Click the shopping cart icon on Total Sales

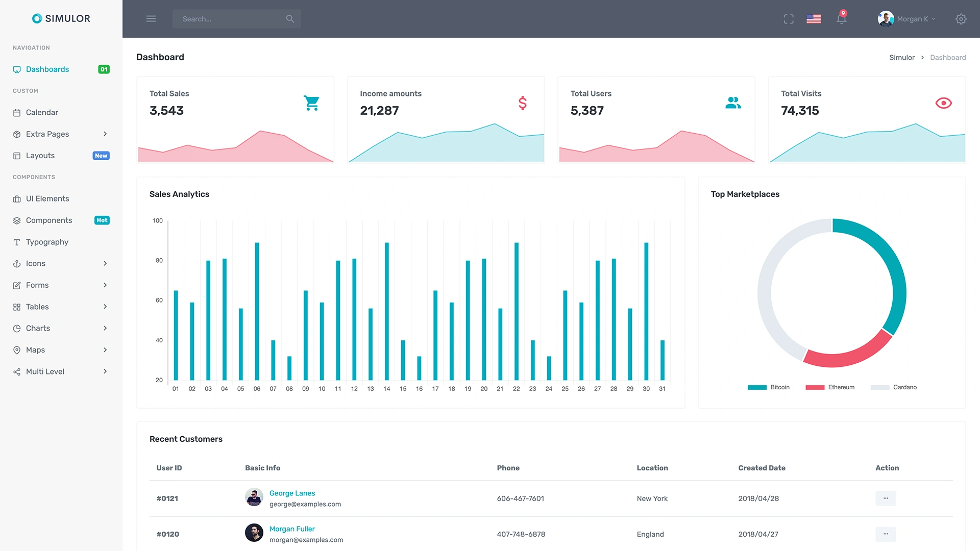(x=311, y=103)
